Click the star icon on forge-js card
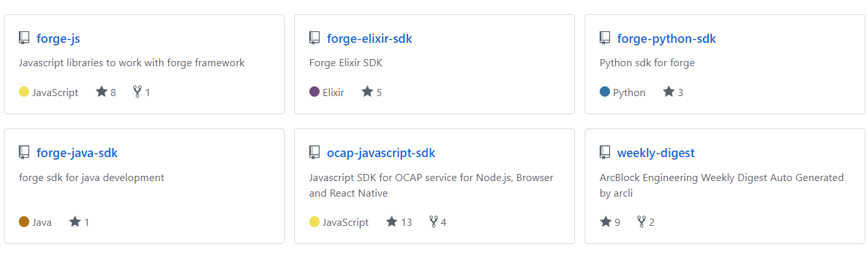 pyautogui.click(x=101, y=92)
